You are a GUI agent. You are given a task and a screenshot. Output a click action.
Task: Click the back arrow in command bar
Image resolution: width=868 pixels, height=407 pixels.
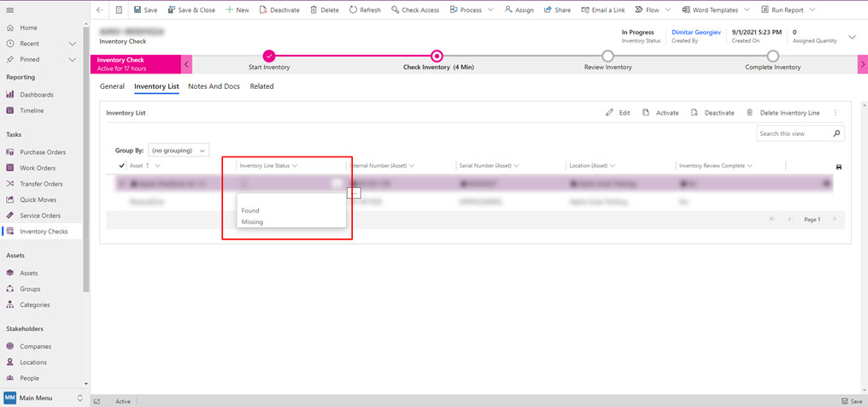click(100, 10)
